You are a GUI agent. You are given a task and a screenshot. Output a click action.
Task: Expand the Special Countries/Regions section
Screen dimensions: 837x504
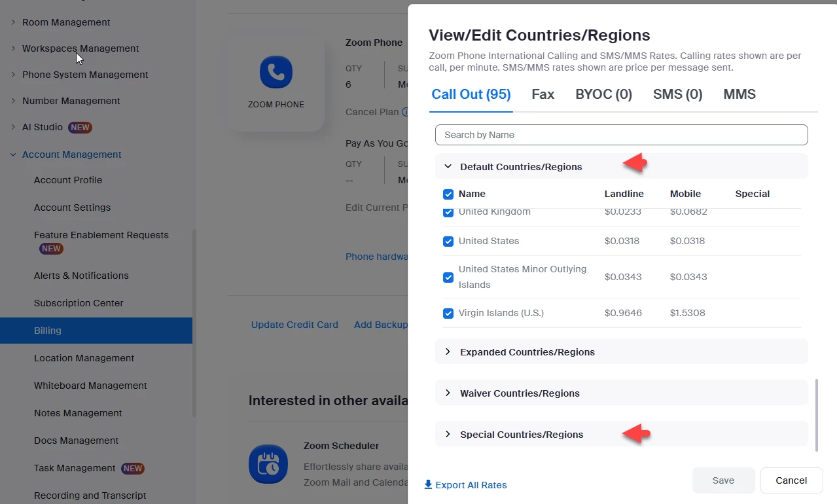coord(621,435)
